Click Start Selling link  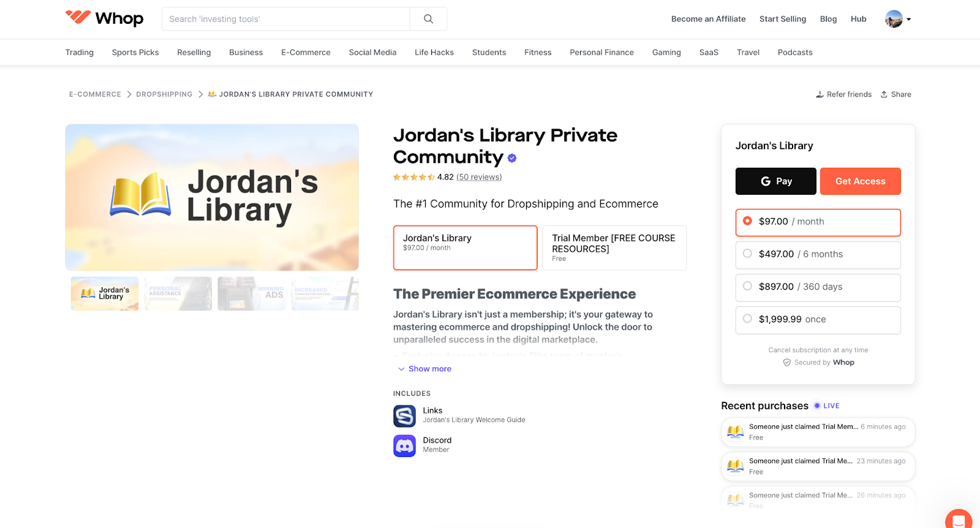[x=783, y=19]
